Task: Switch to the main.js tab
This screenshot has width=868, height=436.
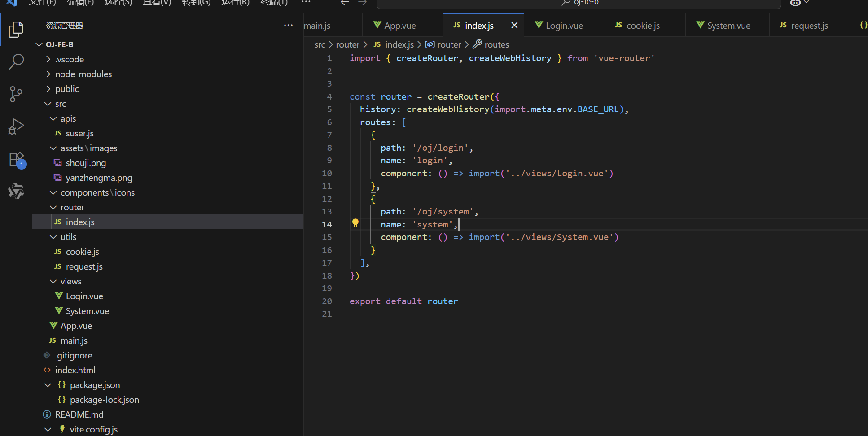Action: 333,26
